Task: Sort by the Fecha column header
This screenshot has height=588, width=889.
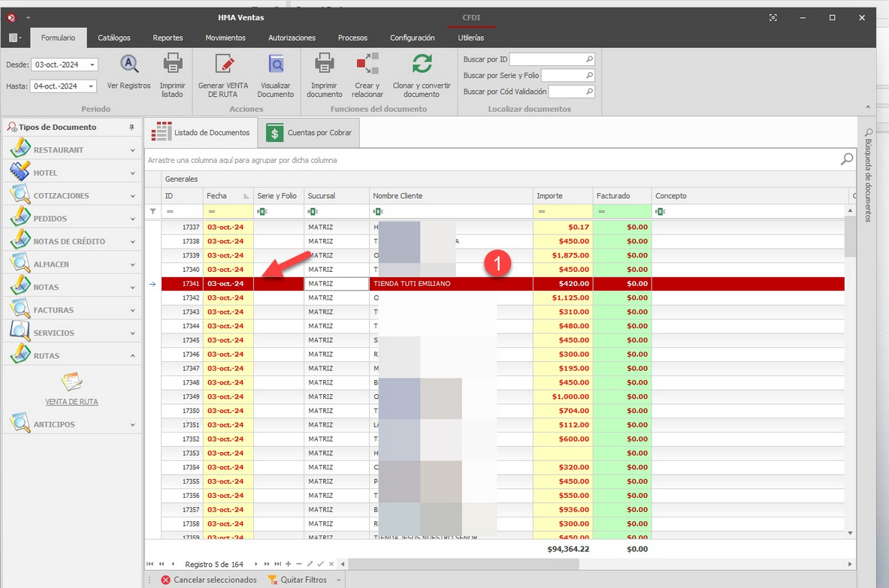Action: tap(228, 196)
